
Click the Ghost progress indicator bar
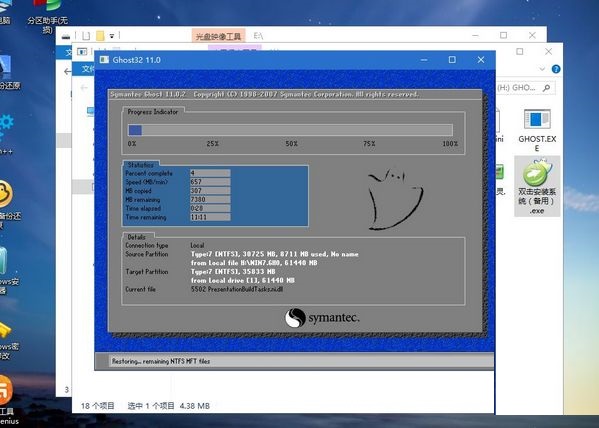(290, 130)
